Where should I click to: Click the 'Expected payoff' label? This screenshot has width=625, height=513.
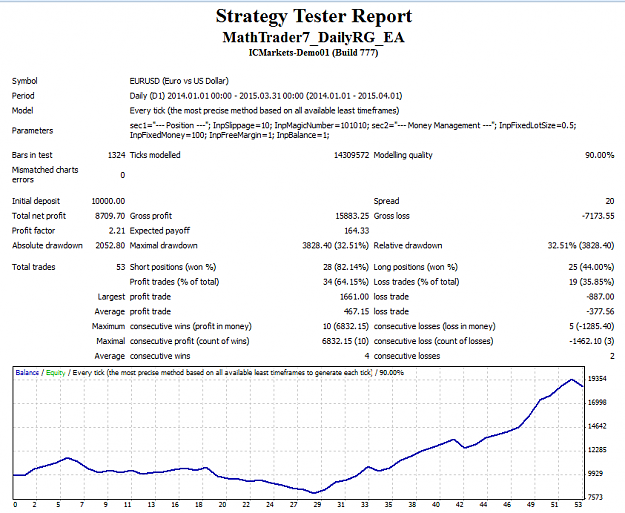[x=160, y=230]
